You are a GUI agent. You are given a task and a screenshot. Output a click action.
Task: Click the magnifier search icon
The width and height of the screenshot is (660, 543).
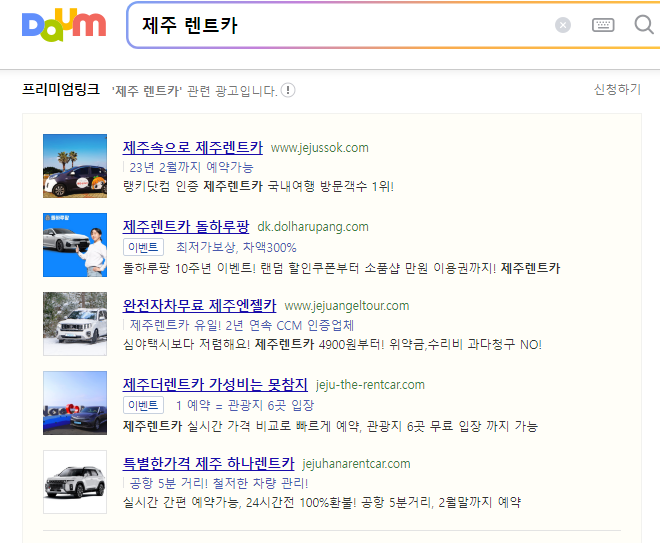coord(644,25)
